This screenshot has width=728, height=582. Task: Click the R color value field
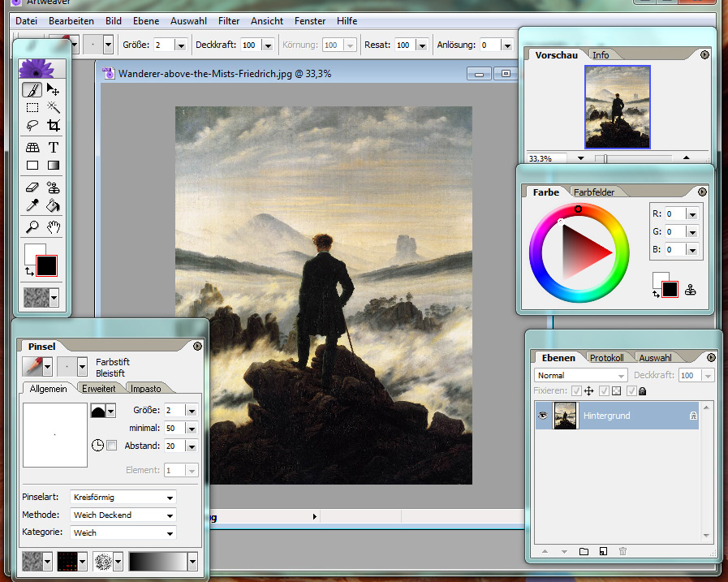(x=675, y=213)
